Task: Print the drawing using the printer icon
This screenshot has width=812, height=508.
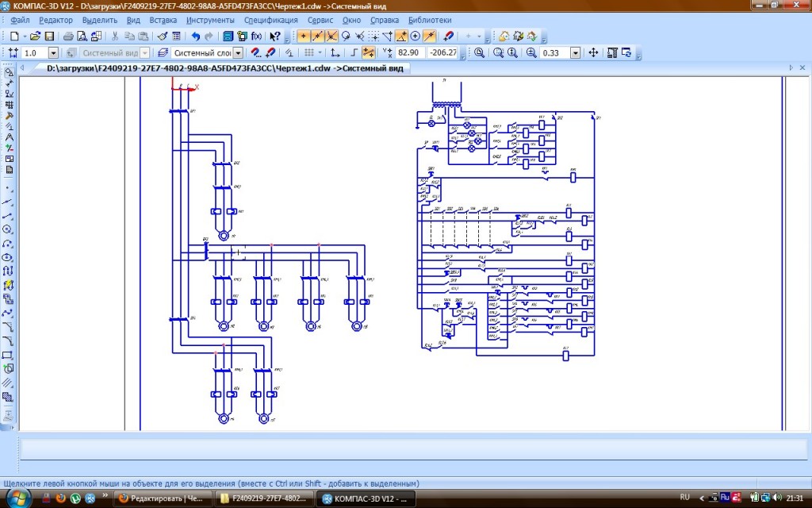Action: [x=68, y=37]
